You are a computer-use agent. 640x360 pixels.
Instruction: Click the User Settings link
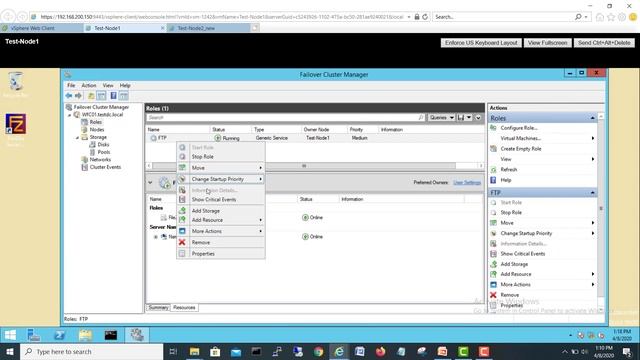click(467, 182)
